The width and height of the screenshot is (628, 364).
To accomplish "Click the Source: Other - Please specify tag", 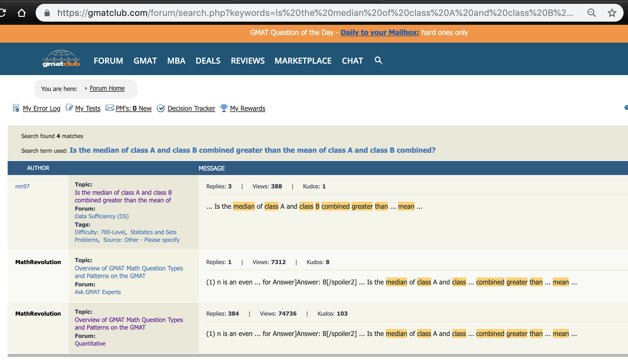I will click(141, 240).
